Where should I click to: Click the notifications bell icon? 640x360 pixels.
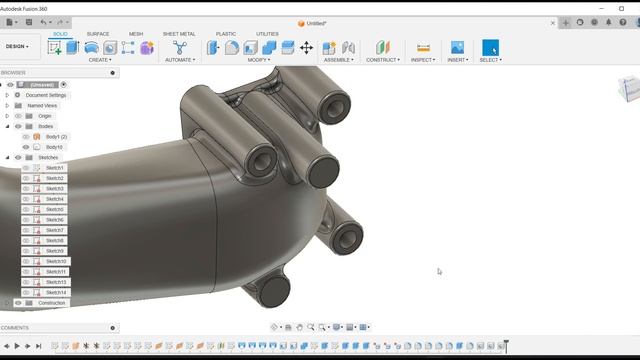pos(609,22)
